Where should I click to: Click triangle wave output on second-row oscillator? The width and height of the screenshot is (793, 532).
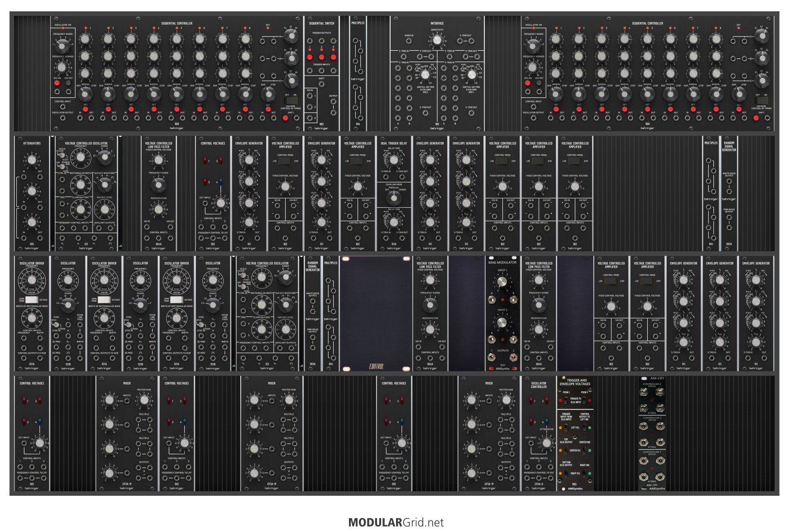pyautogui.click(x=78, y=238)
